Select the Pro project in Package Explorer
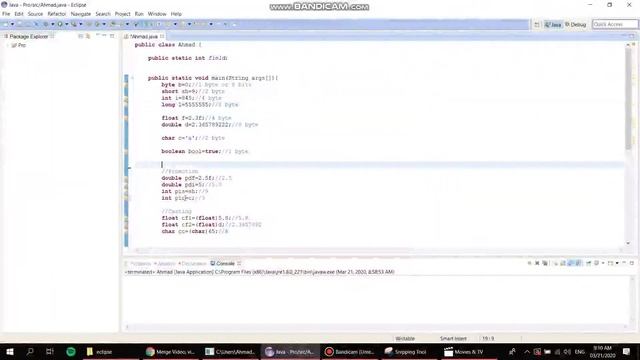640x360 pixels. tap(19, 45)
